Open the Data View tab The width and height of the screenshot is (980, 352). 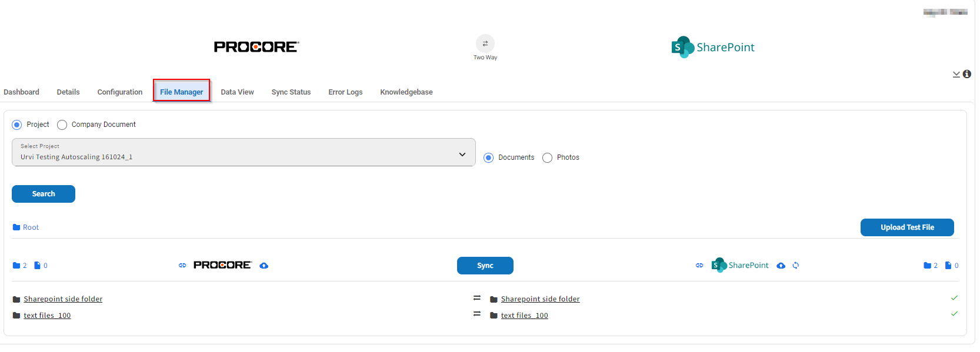(238, 92)
